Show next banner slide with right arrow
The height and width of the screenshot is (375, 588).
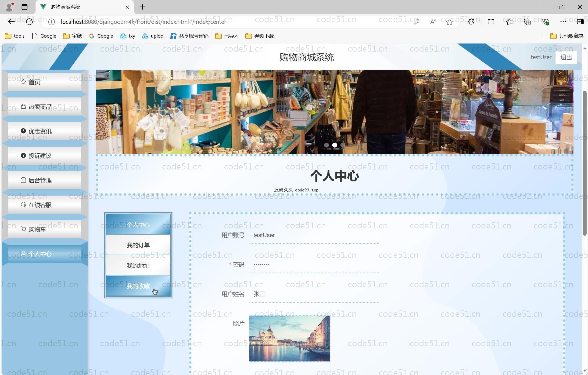point(560,72)
